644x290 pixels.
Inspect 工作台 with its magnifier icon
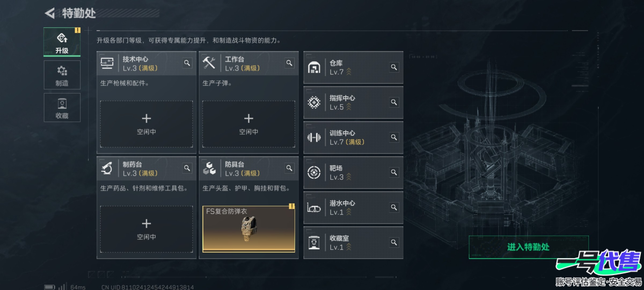[x=289, y=63]
